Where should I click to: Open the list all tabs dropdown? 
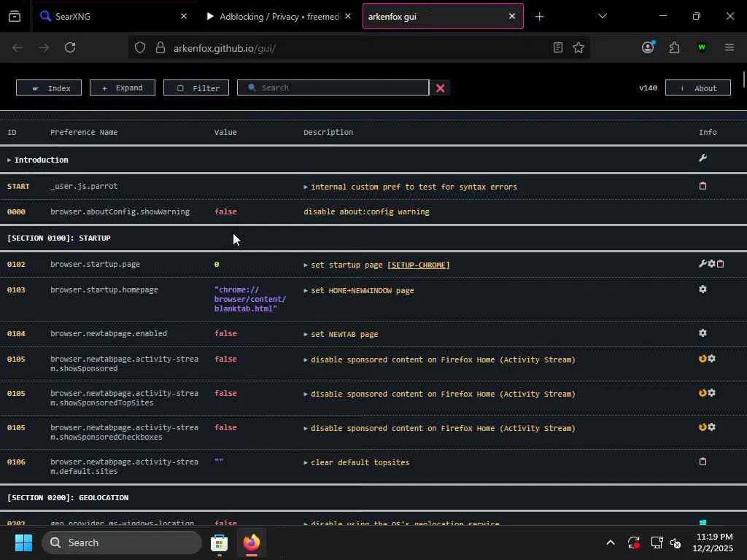point(602,16)
